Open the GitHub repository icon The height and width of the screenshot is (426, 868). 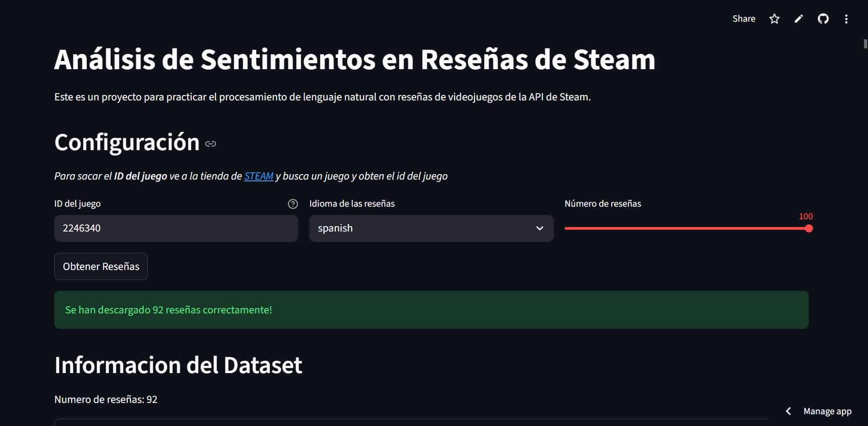(x=823, y=19)
